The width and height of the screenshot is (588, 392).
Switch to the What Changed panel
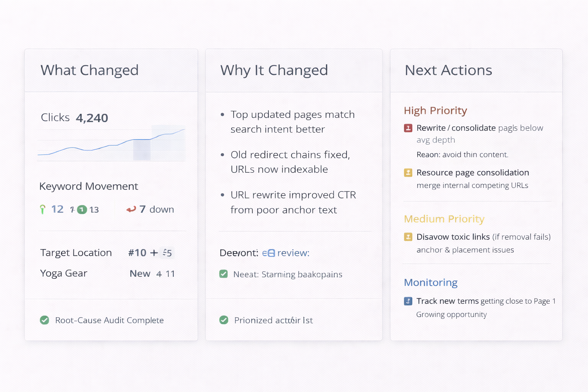pos(90,70)
